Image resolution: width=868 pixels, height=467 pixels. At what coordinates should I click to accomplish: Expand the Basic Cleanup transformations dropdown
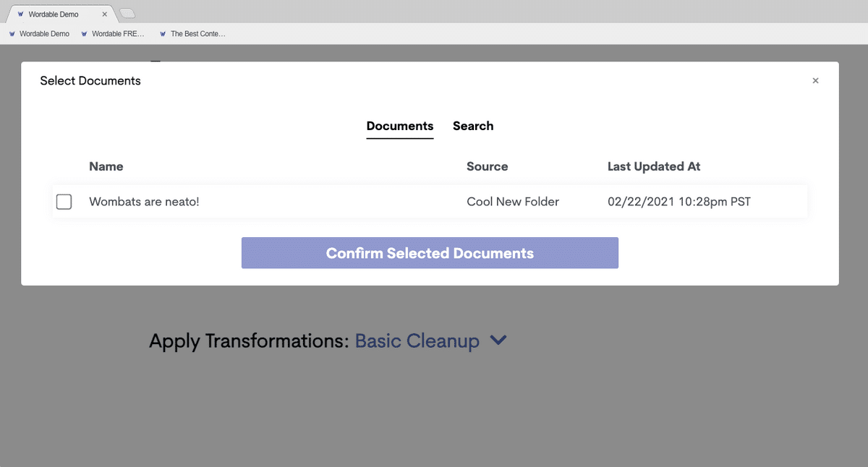pos(417,340)
